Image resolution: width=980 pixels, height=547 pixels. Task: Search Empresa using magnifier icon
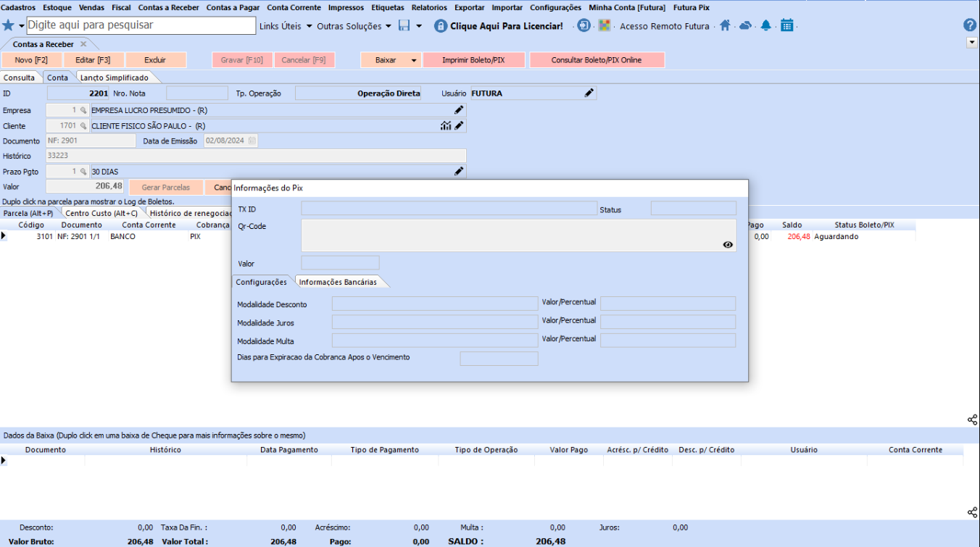pos(83,110)
